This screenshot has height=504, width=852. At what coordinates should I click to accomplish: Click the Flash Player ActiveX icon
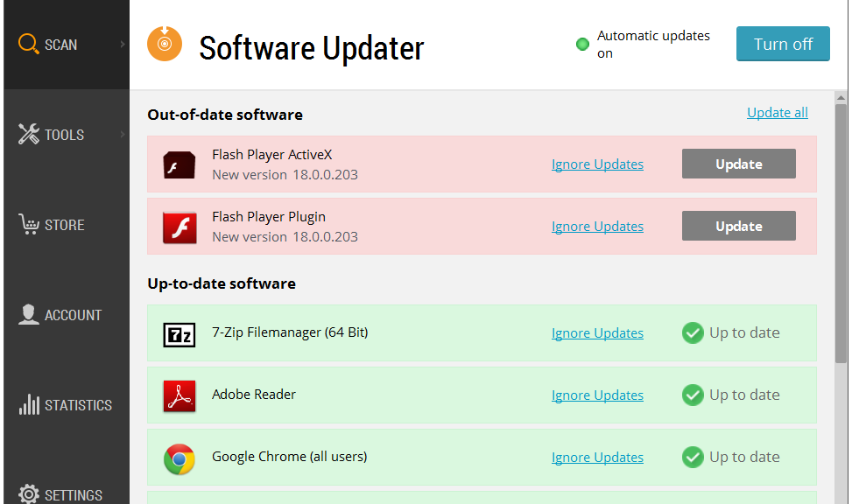point(180,164)
